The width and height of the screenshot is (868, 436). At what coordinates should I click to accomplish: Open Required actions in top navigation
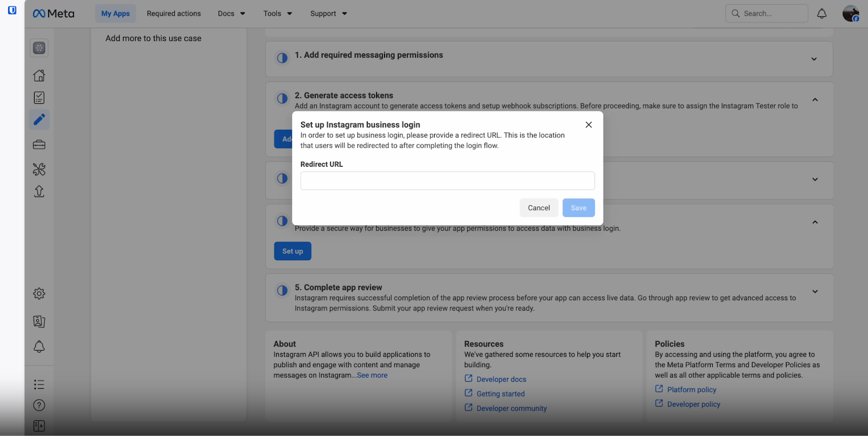click(x=174, y=14)
